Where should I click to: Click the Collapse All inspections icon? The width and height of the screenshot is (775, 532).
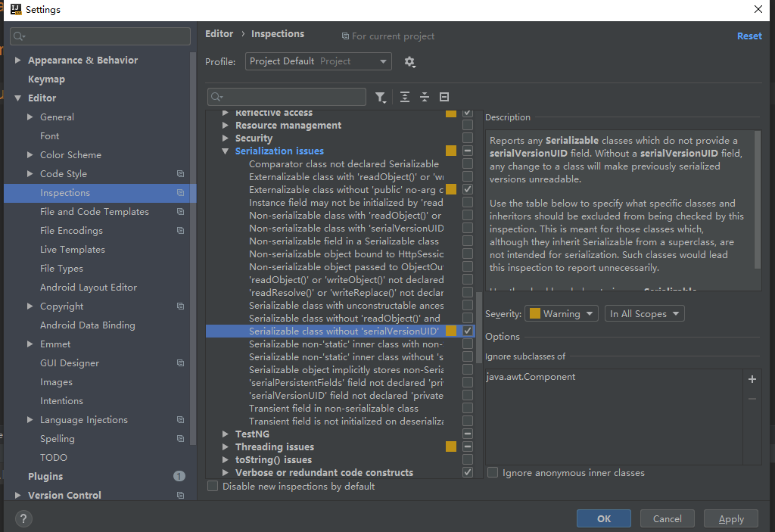(x=425, y=97)
